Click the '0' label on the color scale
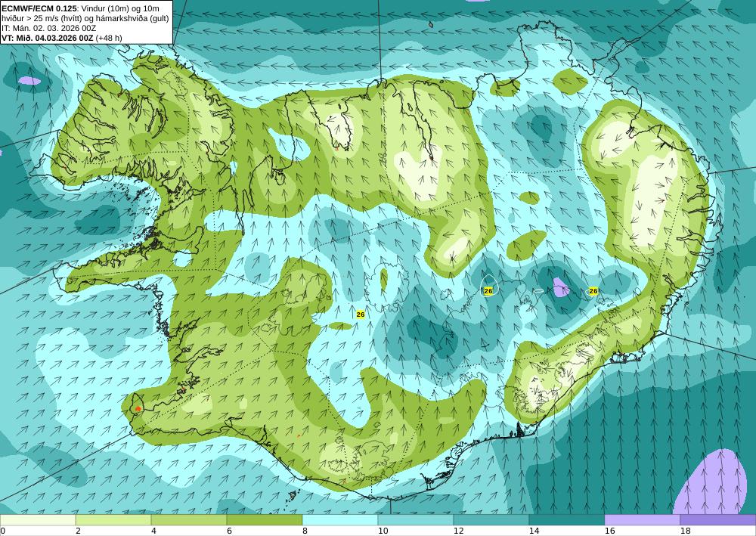Viewport: 756px width, 536px height. coord(2,531)
